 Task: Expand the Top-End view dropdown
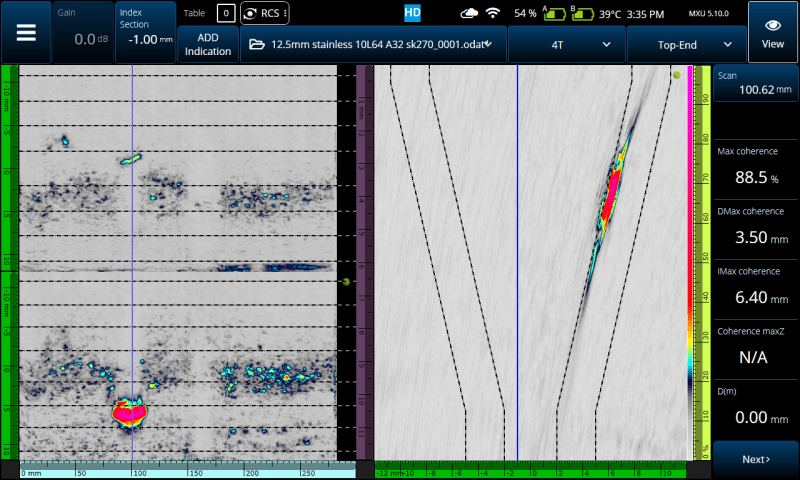685,45
